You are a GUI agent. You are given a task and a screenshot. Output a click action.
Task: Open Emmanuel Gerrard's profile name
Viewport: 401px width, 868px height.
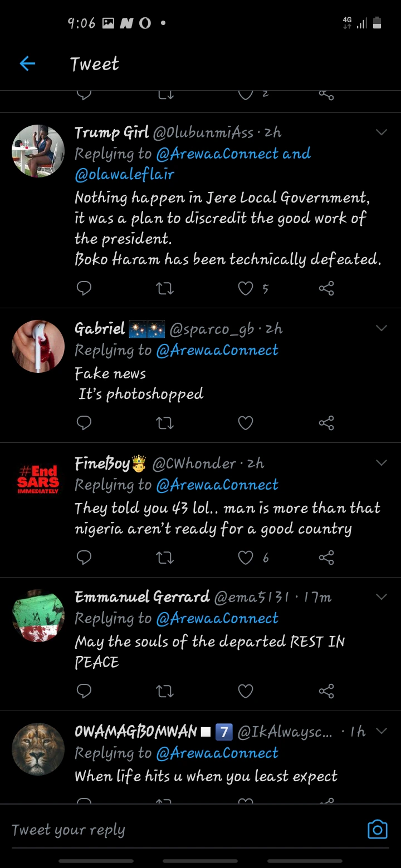click(142, 597)
